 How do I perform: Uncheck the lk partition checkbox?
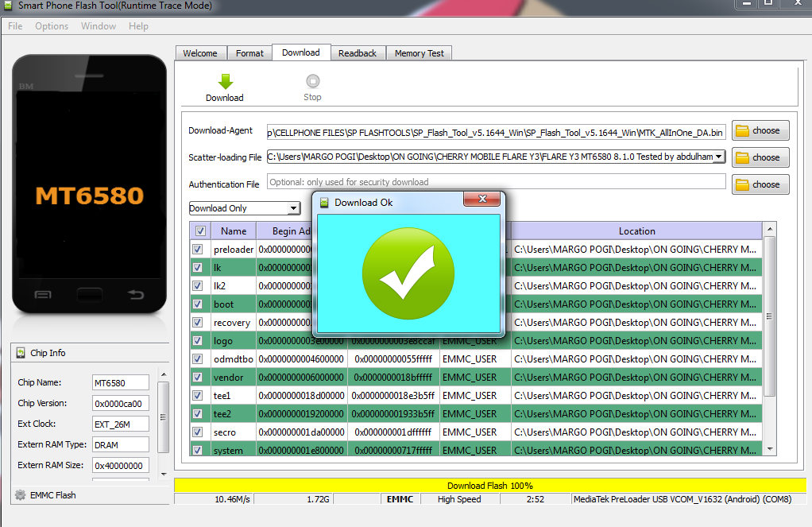coord(198,267)
